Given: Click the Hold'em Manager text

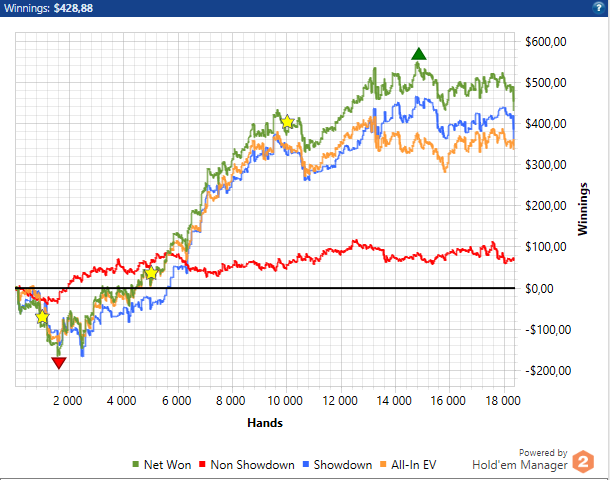Looking at the screenshot, I should [520, 465].
